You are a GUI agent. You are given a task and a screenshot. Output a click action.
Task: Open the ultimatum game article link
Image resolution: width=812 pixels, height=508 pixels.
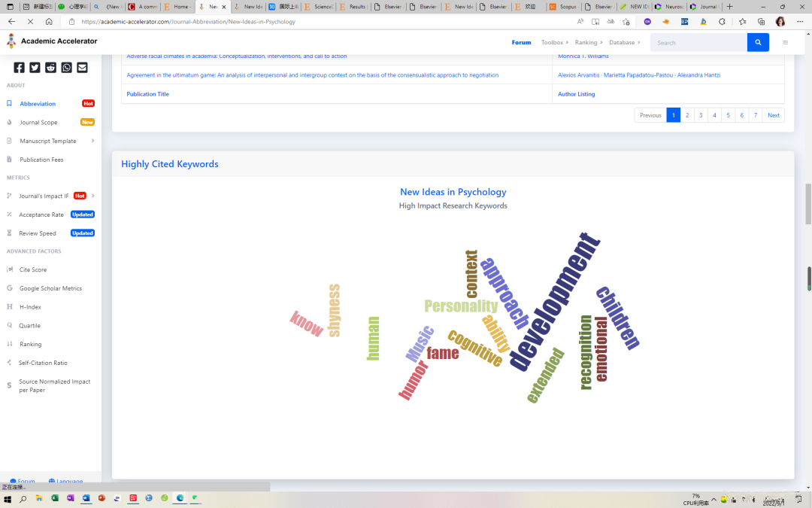[x=312, y=75]
